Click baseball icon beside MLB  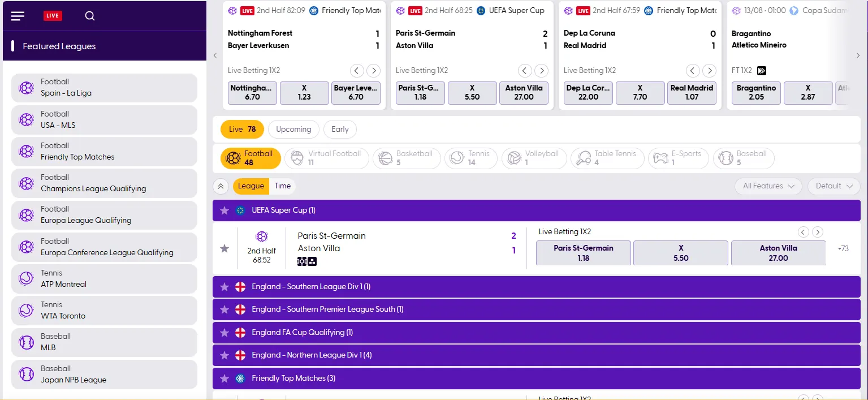click(x=26, y=342)
